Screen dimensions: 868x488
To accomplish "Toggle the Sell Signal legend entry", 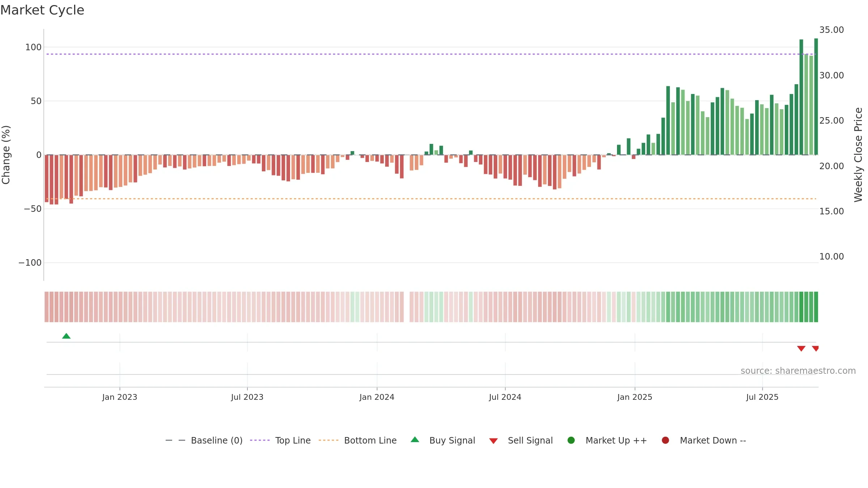I will click(521, 440).
